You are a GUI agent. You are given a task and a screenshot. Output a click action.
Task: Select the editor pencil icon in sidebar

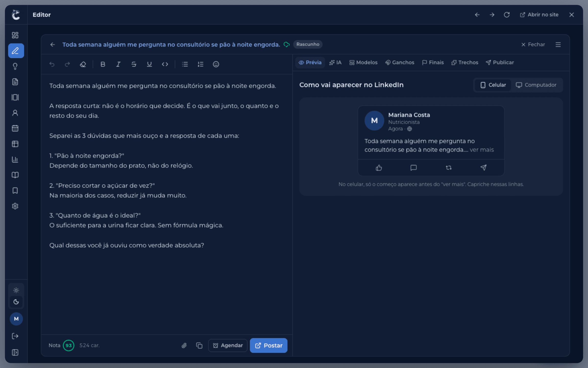click(x=16, y=51)
